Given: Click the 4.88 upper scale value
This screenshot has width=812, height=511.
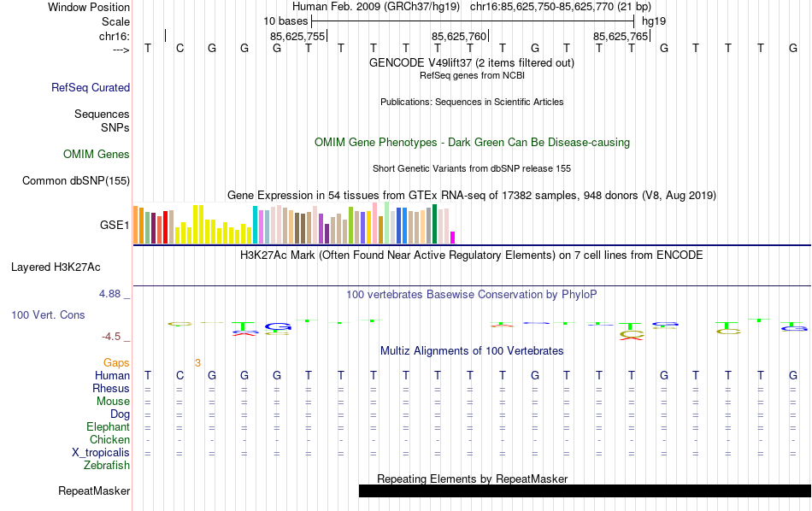Looking at the screenshot, I should (109, 294).
